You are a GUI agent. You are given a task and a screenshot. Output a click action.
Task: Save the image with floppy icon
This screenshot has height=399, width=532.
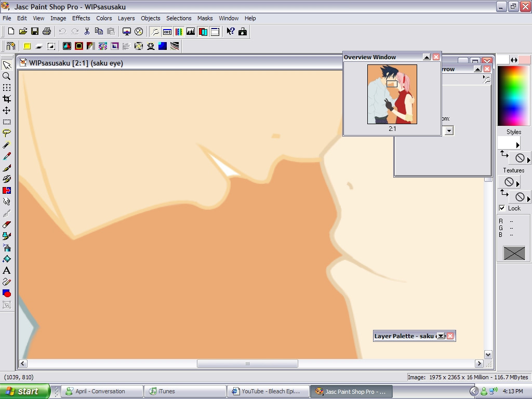click(x=35, y=32)
